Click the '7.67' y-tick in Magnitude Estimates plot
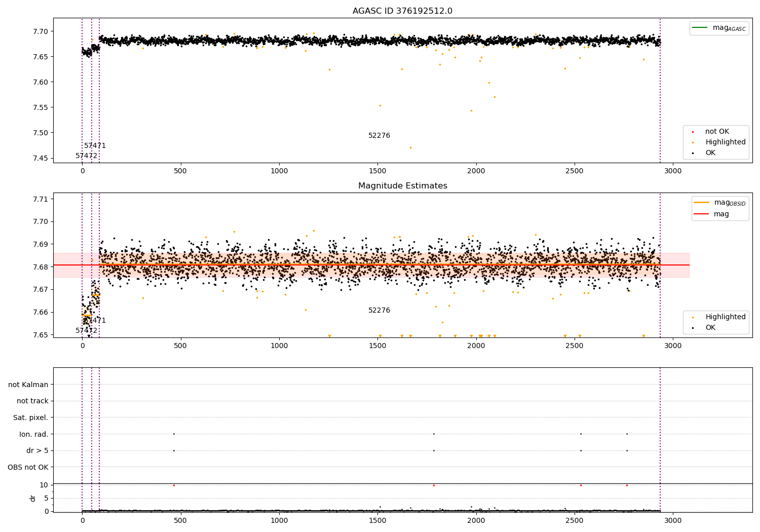The height and width of the screenshot is (532, 760). [x=41, y=290]
